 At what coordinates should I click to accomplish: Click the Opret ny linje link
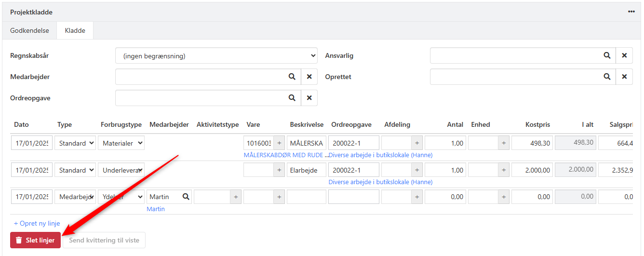[x=37, y=224]
